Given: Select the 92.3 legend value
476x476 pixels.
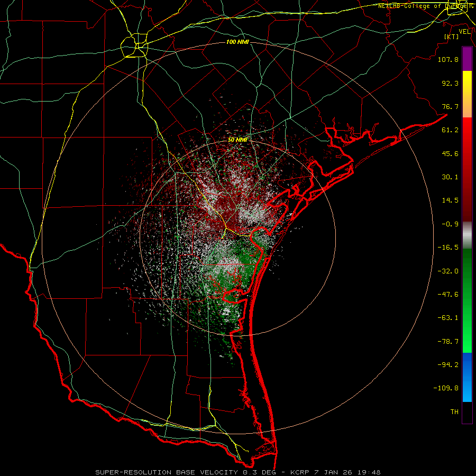Looking at the screenshot, I should pos(450,83).
